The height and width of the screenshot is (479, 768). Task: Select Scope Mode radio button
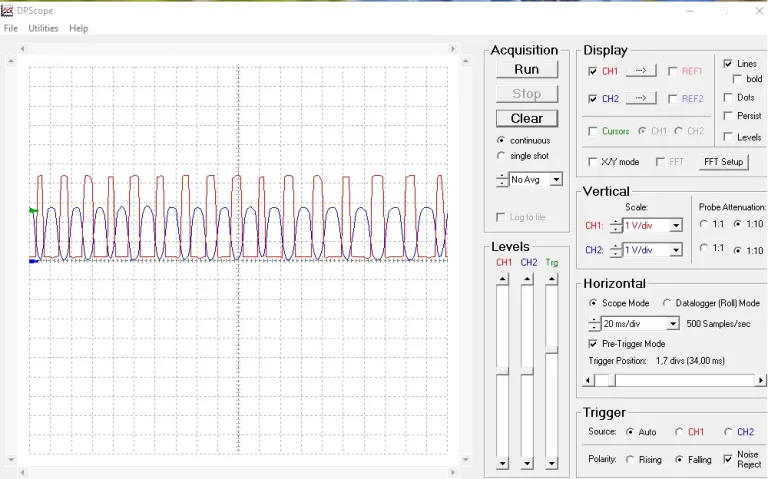point(593,303)
